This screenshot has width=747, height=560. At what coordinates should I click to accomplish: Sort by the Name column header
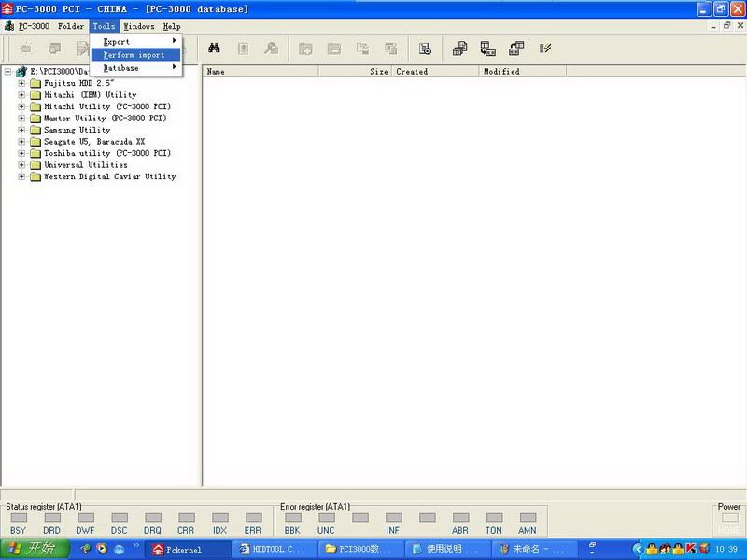(x=261, y=72)
